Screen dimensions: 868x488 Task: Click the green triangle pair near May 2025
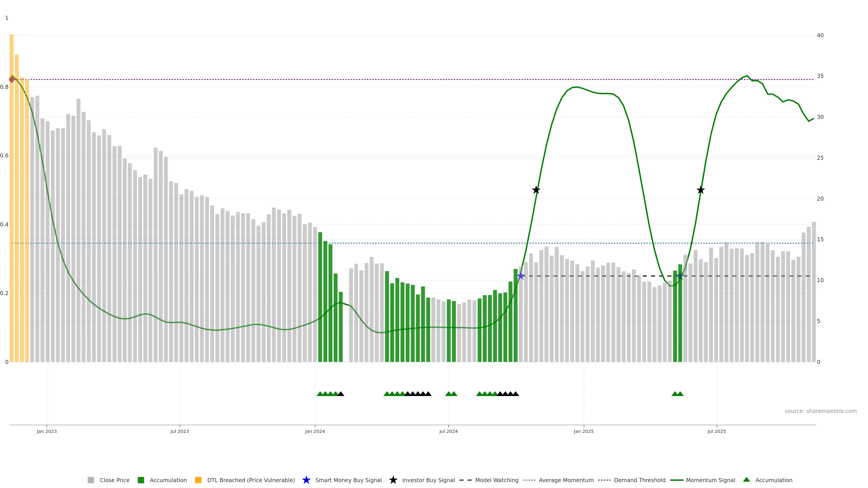(677, 394)
